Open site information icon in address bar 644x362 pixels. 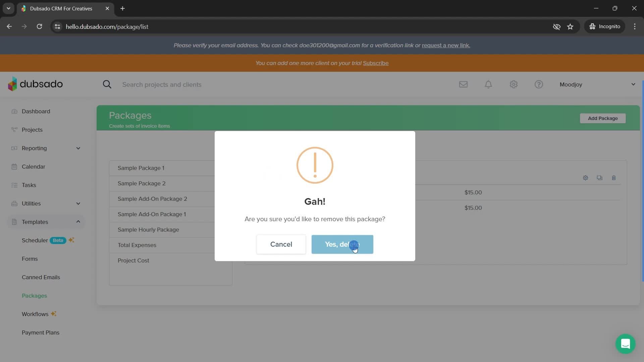pyautogui.click(x=57, y=26)
